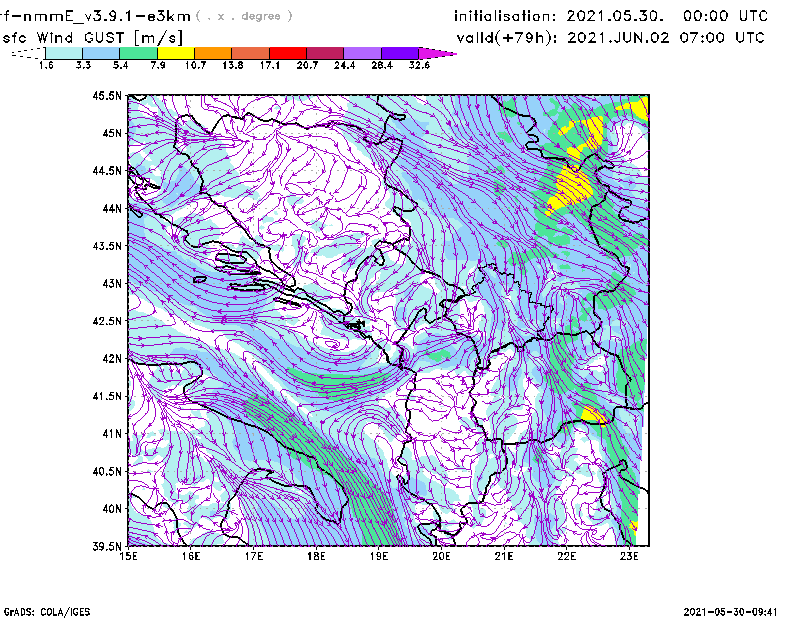Image resolution: width=800 pixels, height=618 pixels.
Task: Click the light purple legend swatch after 24.4
Action: 363,53
